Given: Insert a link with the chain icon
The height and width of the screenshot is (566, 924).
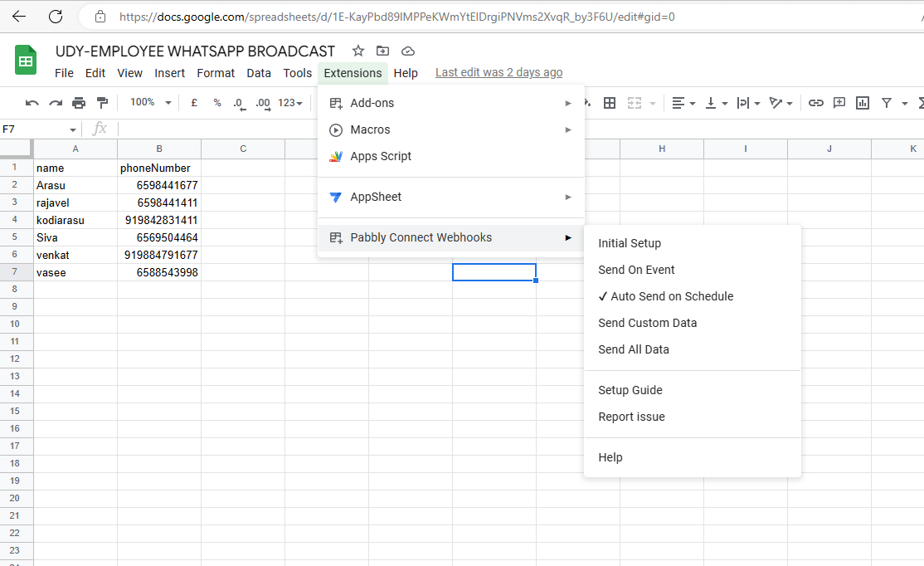Looking at the screenshot, I should (815, 103).
